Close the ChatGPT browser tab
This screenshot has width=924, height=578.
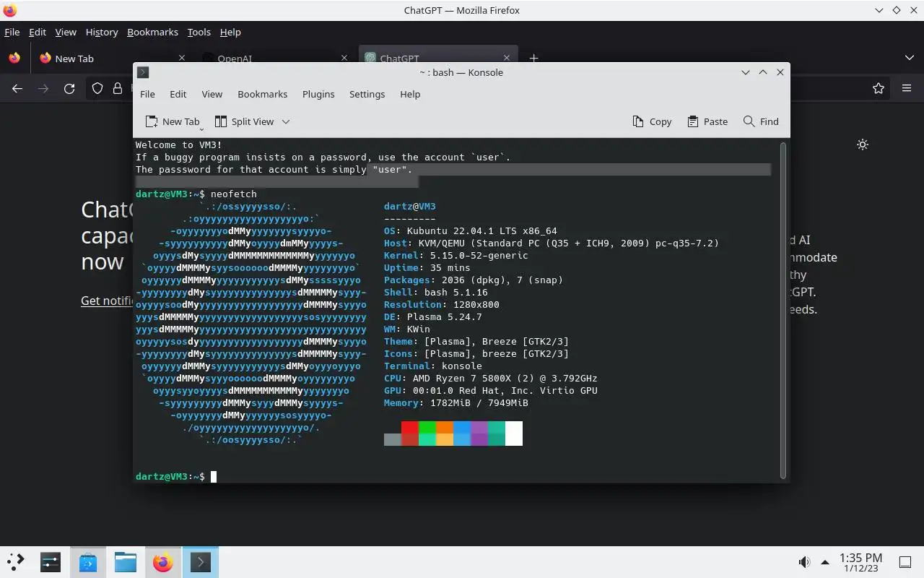point(507,58)
